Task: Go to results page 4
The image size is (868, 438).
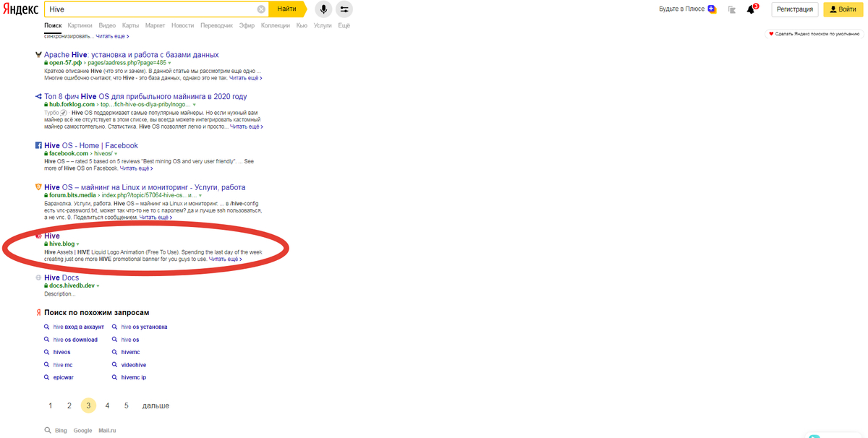Action: [x=107, y=405]
